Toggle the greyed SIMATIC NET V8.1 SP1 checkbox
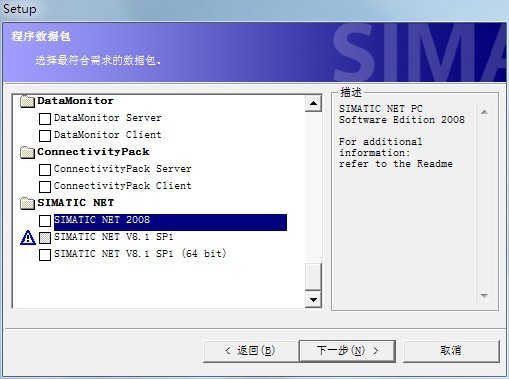The width and height of the screenshot is (509, 379). click(x=45, y=238)
